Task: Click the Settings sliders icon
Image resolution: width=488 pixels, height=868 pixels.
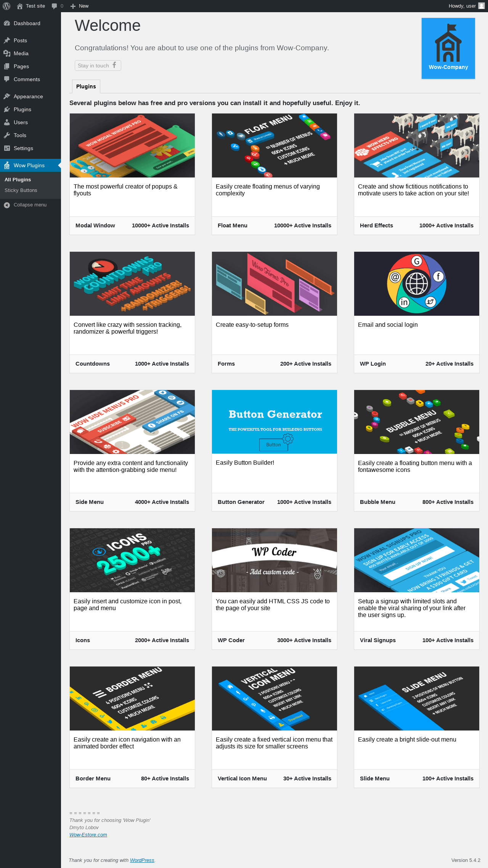Action: (x=7, y=148)
